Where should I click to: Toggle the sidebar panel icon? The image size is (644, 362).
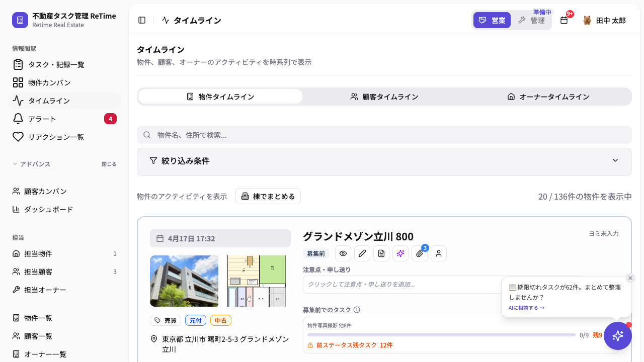142,20
